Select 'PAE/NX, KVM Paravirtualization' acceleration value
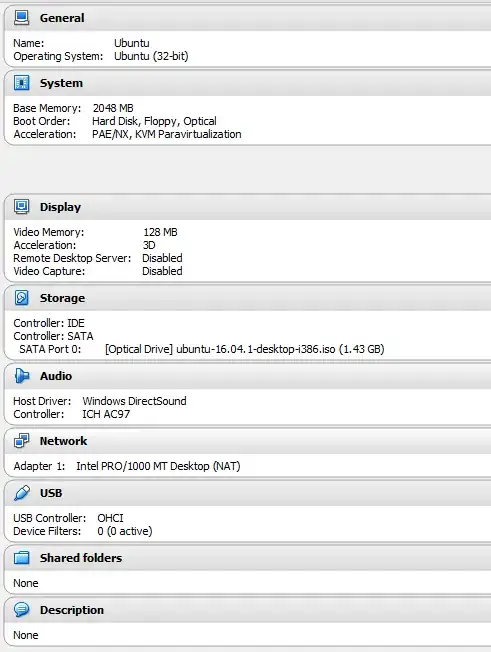 [167, 134]
